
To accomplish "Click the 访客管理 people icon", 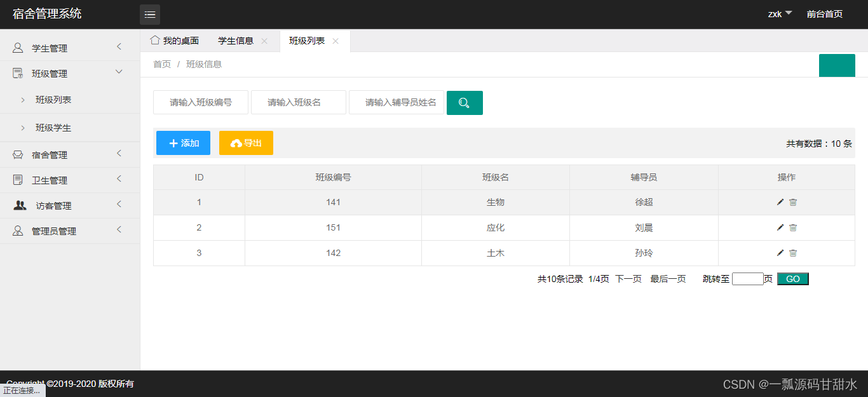I will click(20, 205).
